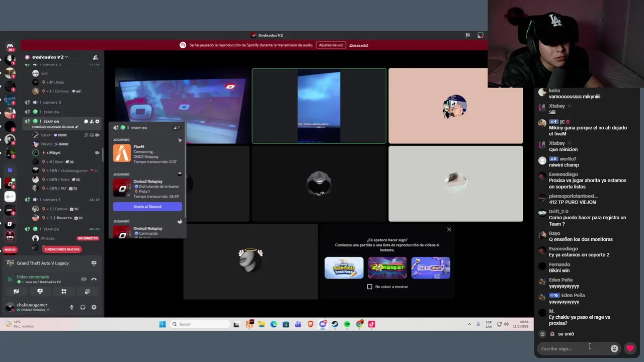The width and height of the screenshot is (644, 362).
Task: Open Brave browser from the taskbar
Action: point(310,324)
